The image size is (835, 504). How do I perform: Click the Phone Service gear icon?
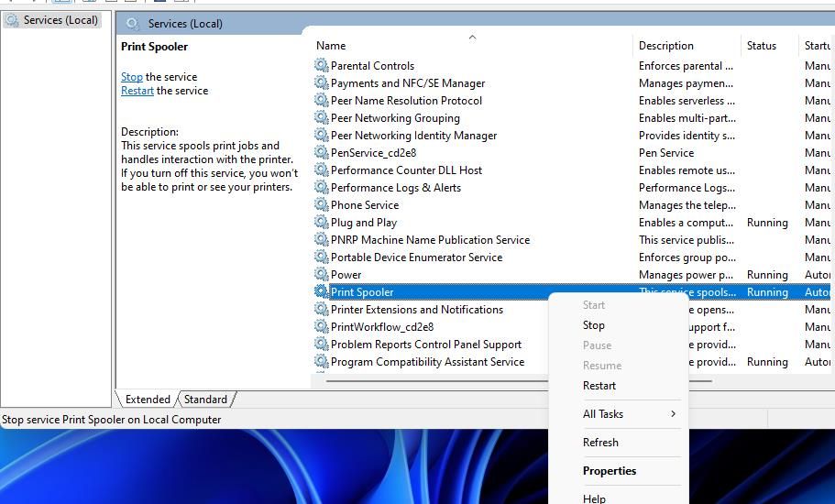321,204
